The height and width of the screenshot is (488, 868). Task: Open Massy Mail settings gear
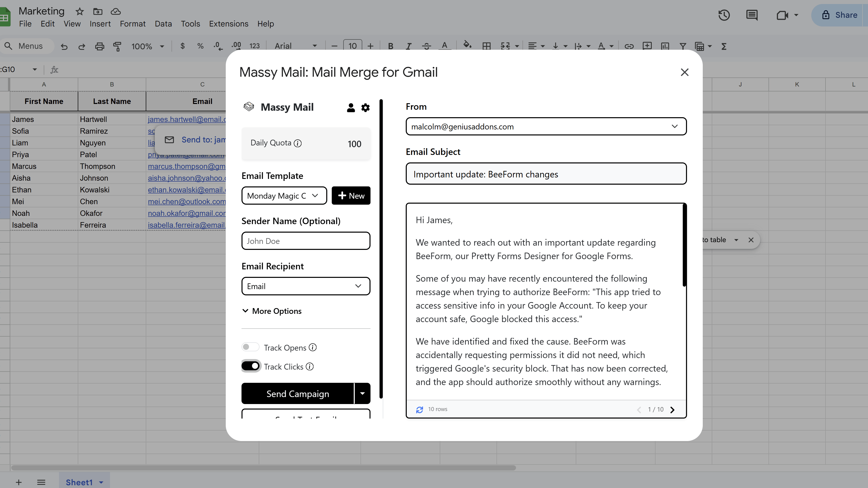pyautogui.click(x=365, y=107)
